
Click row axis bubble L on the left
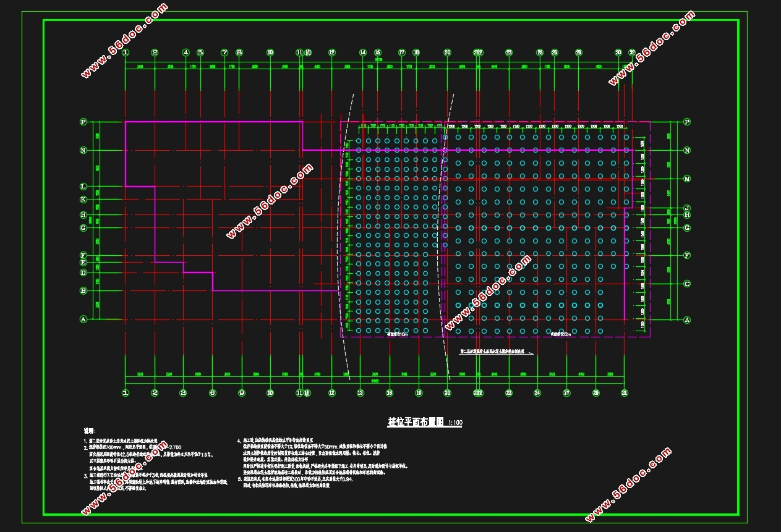pyautogui.click(x=83, y=186)
